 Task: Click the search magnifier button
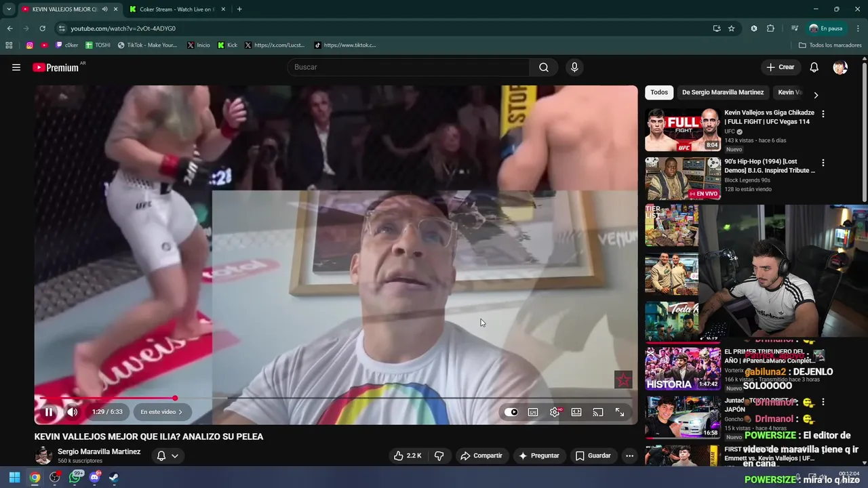coord(544,67)
